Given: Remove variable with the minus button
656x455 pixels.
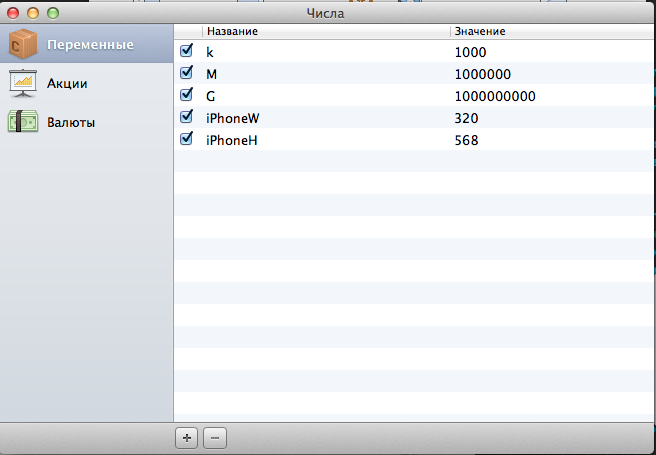Looking at the screenshot, I should coord(215,438).
